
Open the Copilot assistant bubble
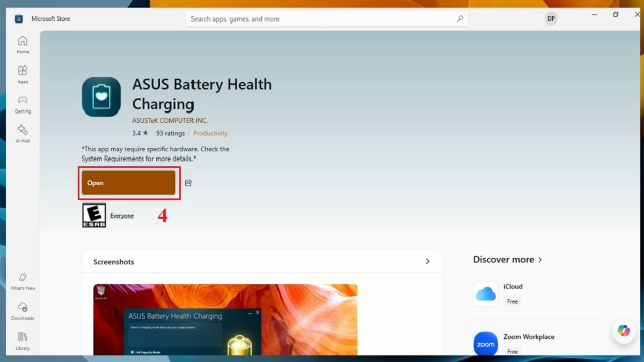pos(623,331)
